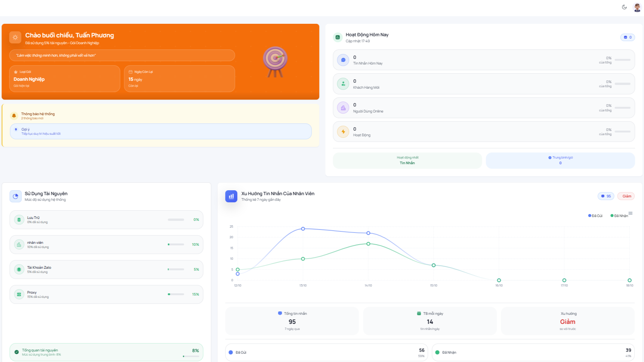Click the blue bar chart trend icon
This screenshot has height=362, width=644.
click(x=231, y=196)
